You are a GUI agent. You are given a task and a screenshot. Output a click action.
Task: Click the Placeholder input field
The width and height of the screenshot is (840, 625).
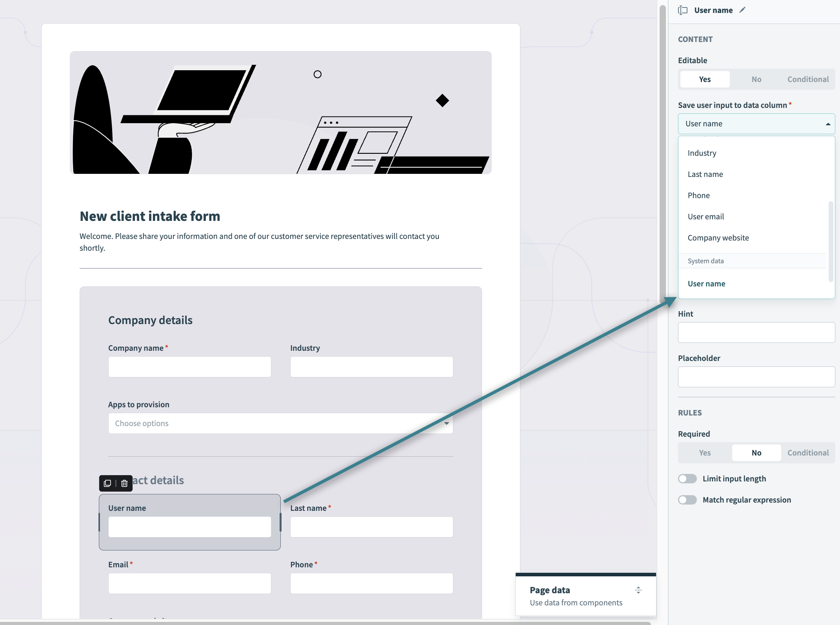pos(756,377)
